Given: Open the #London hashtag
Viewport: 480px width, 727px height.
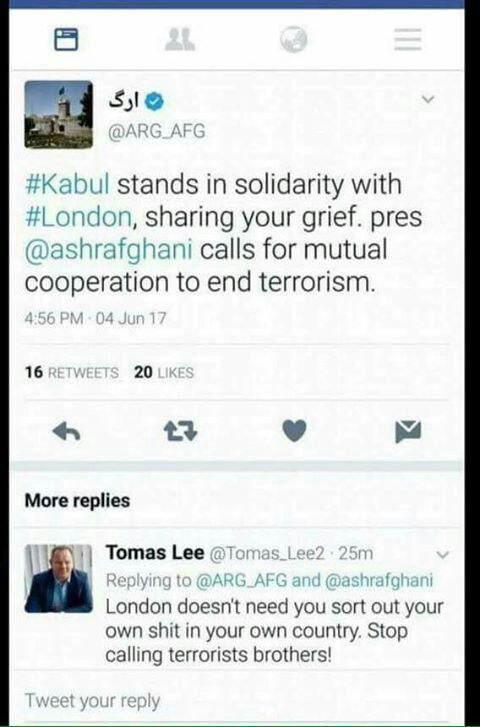Looking at the screenshot, I should click(x=78, y=217).
